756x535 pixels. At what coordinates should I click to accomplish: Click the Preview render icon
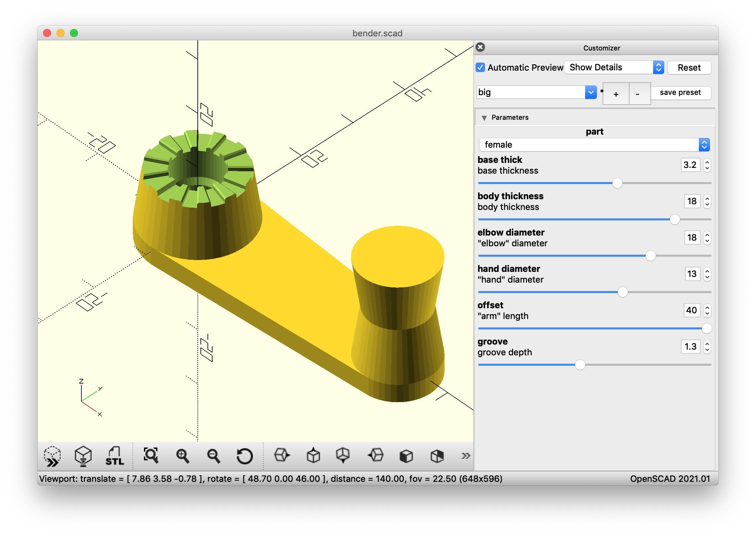click(x=52, y=456)
